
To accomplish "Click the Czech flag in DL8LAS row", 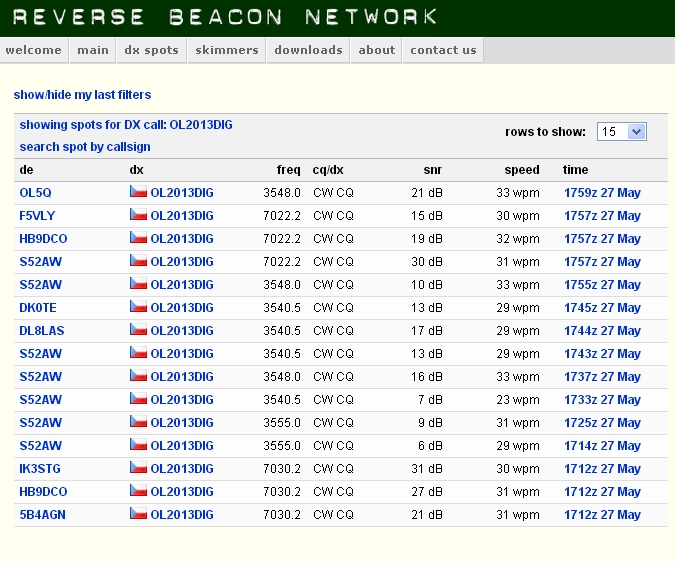I will tap(138, 330).
